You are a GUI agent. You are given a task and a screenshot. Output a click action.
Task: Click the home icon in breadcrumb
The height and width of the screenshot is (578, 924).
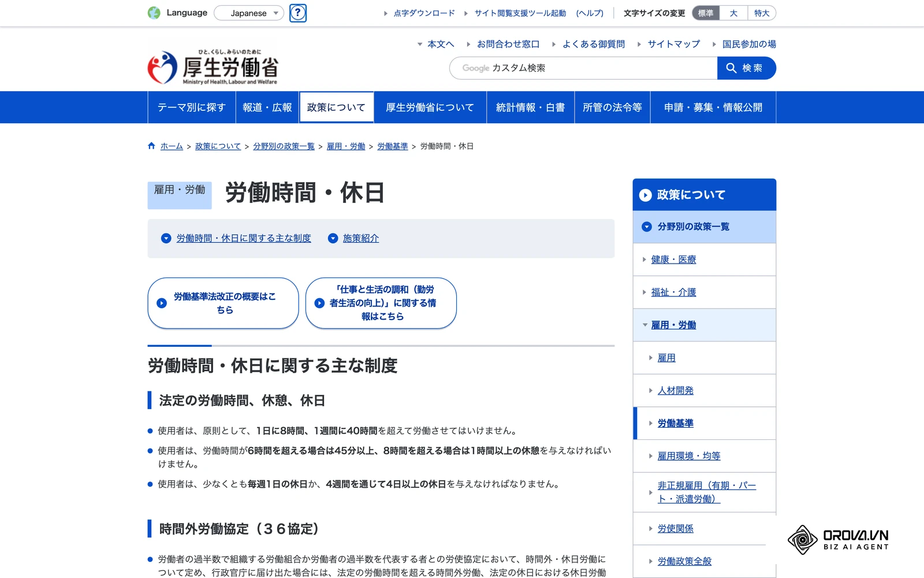151,146
